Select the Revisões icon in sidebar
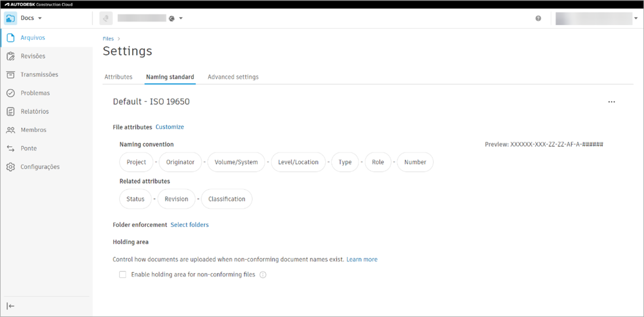Image resolution: width=644 pixels, height=317 pixels. click(33, 56)
